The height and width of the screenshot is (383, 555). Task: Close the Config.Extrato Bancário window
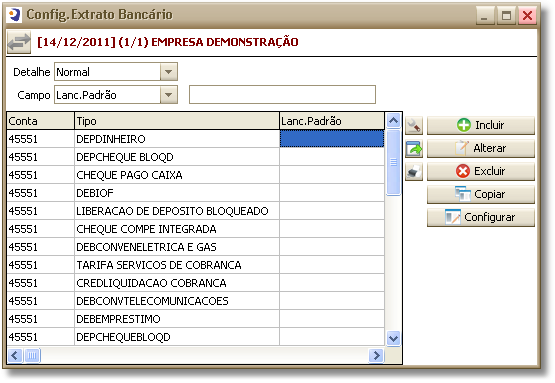coord(527,16)
